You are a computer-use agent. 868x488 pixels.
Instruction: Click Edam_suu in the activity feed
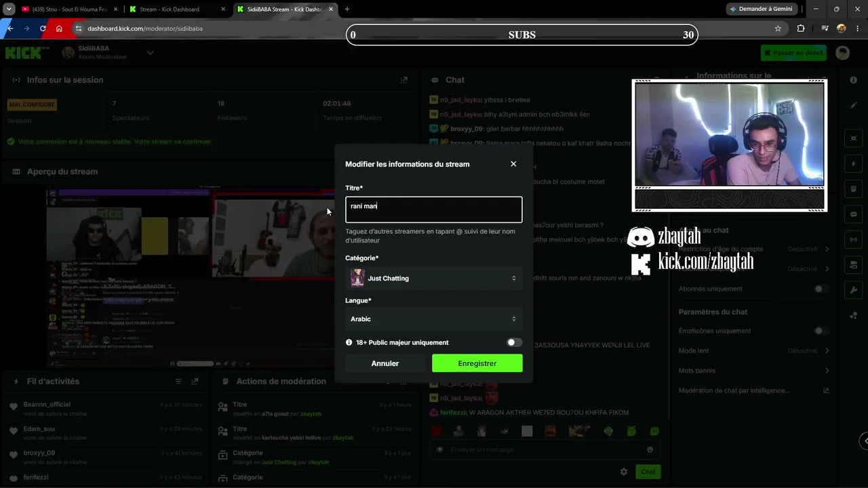[x=39, y=429]
